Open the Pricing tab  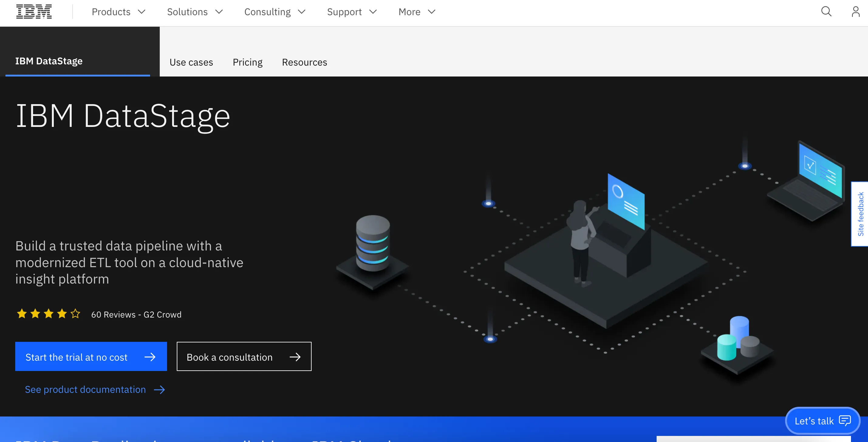click(247, 62)
